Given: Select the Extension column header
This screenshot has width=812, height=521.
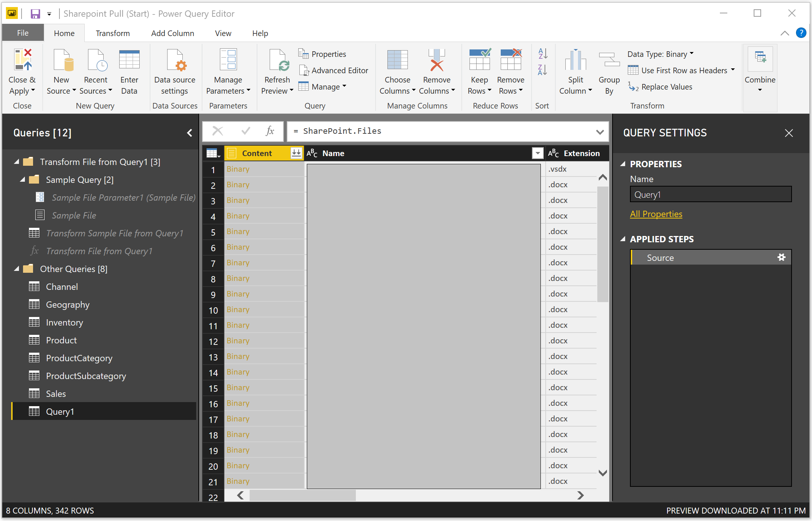Looking at the screenshot, I should point(577,153).
